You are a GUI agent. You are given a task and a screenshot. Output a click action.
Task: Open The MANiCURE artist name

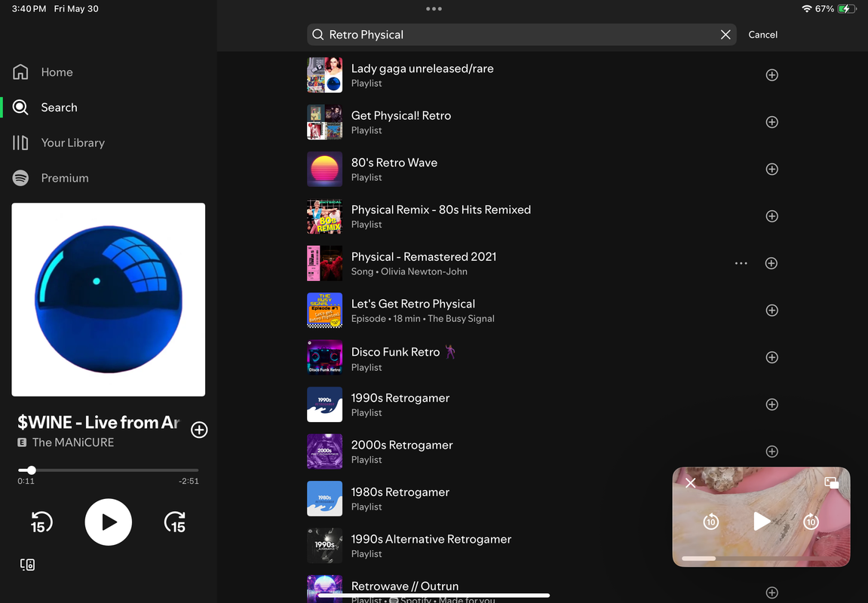(73, 442)
